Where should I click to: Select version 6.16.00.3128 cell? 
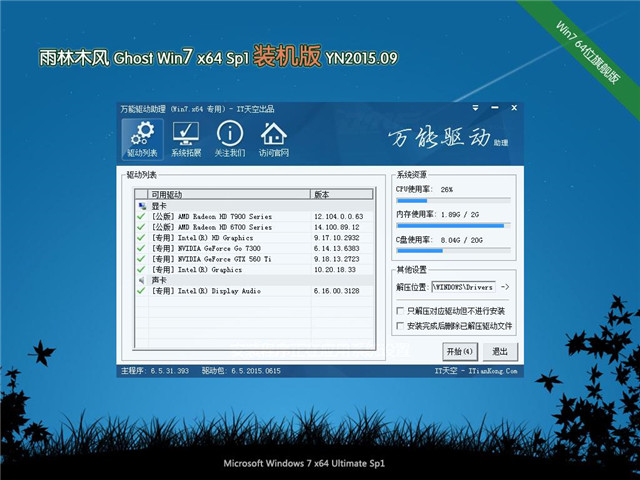click(337, 291)
